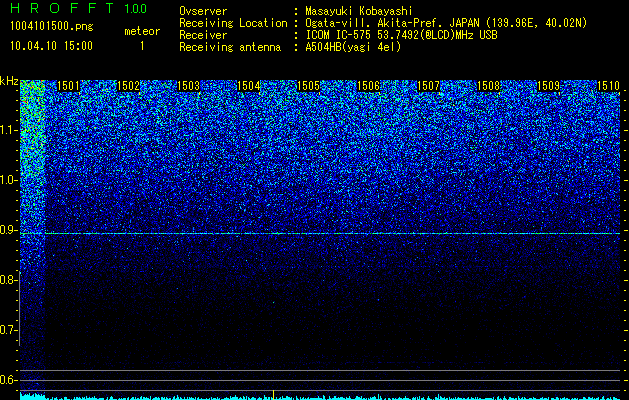
Task: Click the 1508 time marker
Action: pyautogui.click(x=489, y=86)
